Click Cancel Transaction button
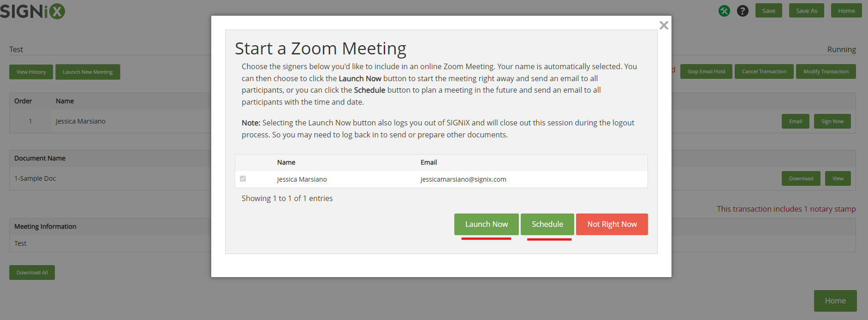Viewport: 868px width, 320px height. [x=764, y=71]
